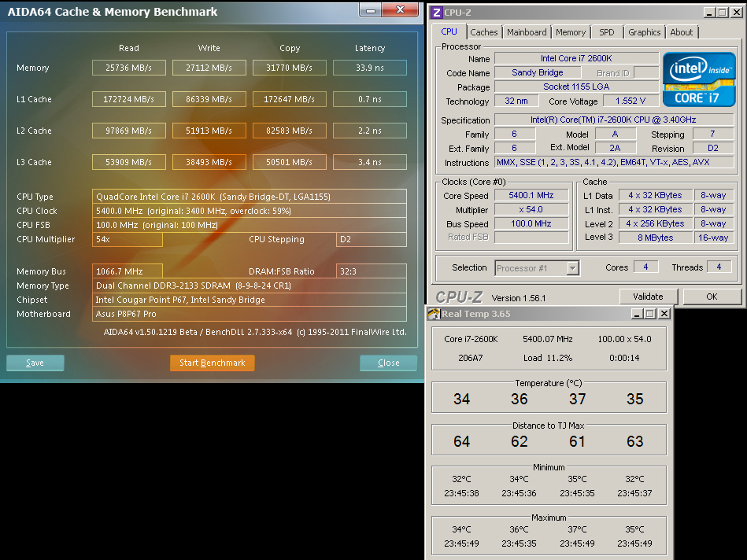Click the Distance to TJ Max value 64
747x560 pixels.
461,441
